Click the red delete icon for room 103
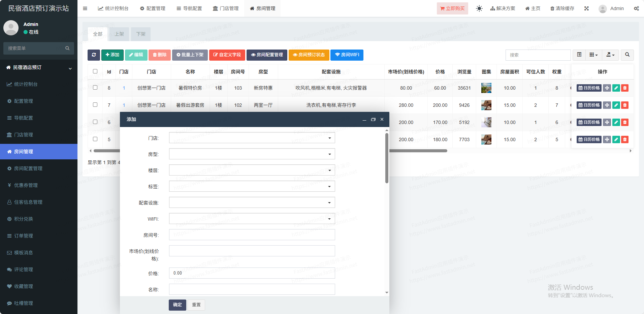 624,88
